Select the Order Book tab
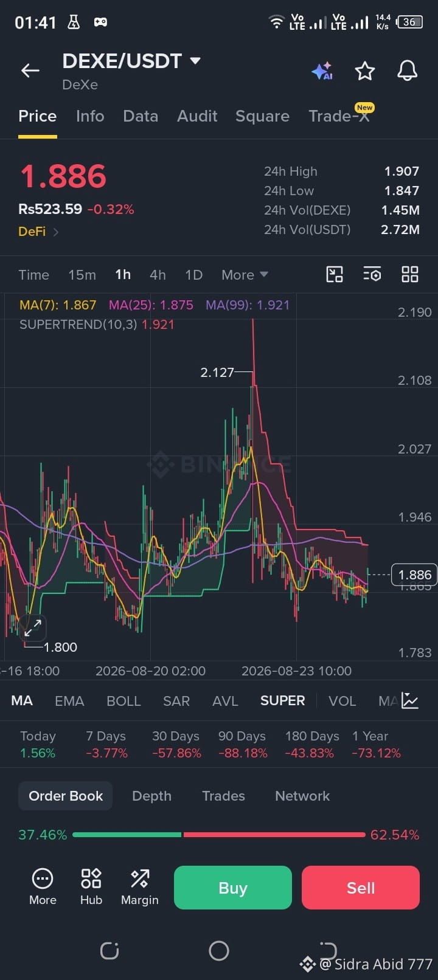This screenshot has width=438, height=980. pyautogui.click(x=66, y=796)
